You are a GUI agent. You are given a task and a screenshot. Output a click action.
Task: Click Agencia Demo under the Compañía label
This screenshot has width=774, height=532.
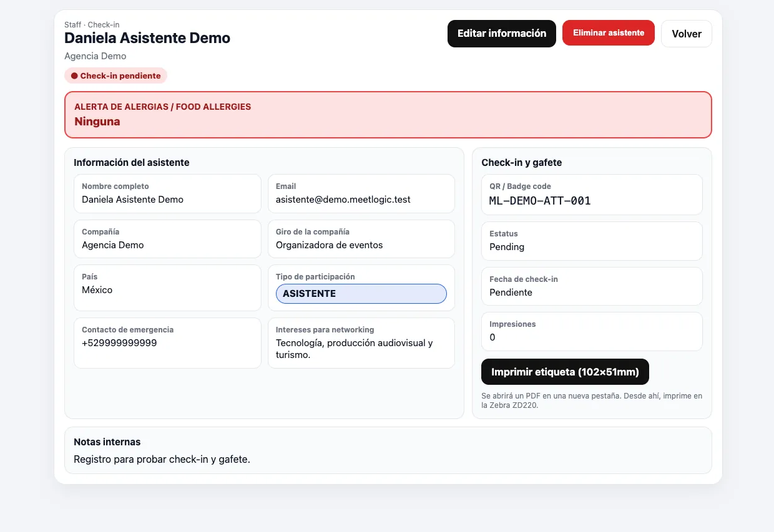click(x=113, y=245)
